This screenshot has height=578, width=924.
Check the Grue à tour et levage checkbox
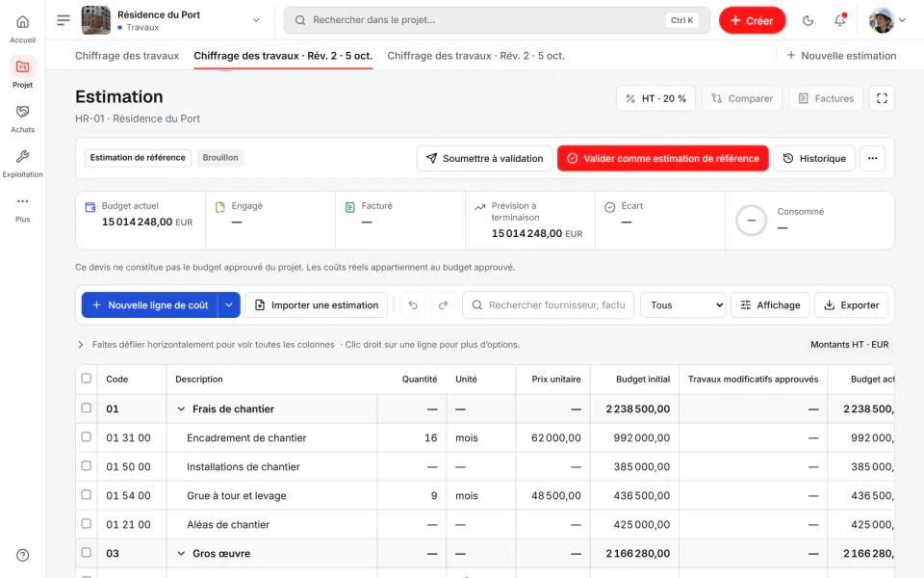[x=86, y=495]
